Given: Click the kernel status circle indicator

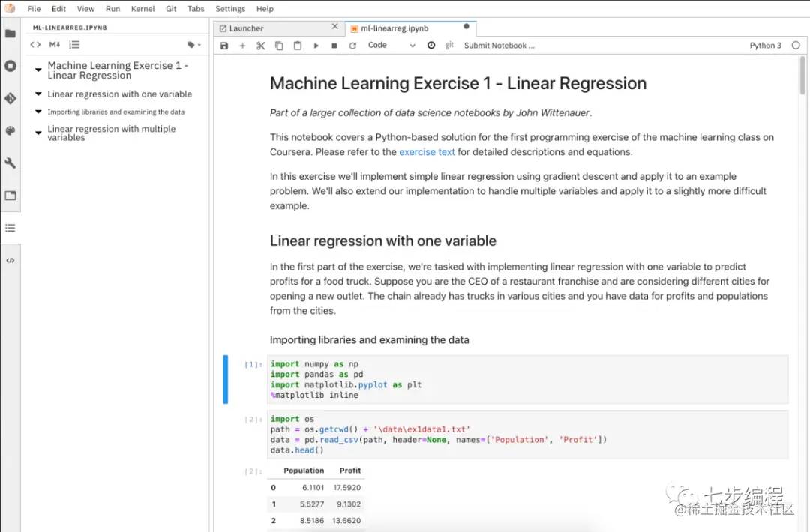Looking at the screenshot, I should [x=796, y=46].
